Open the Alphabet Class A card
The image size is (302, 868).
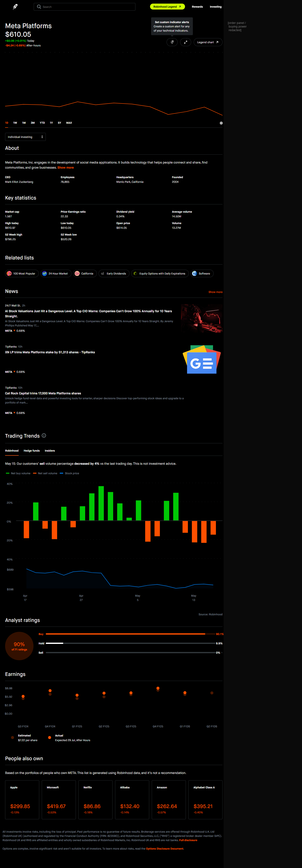point(205,800)
